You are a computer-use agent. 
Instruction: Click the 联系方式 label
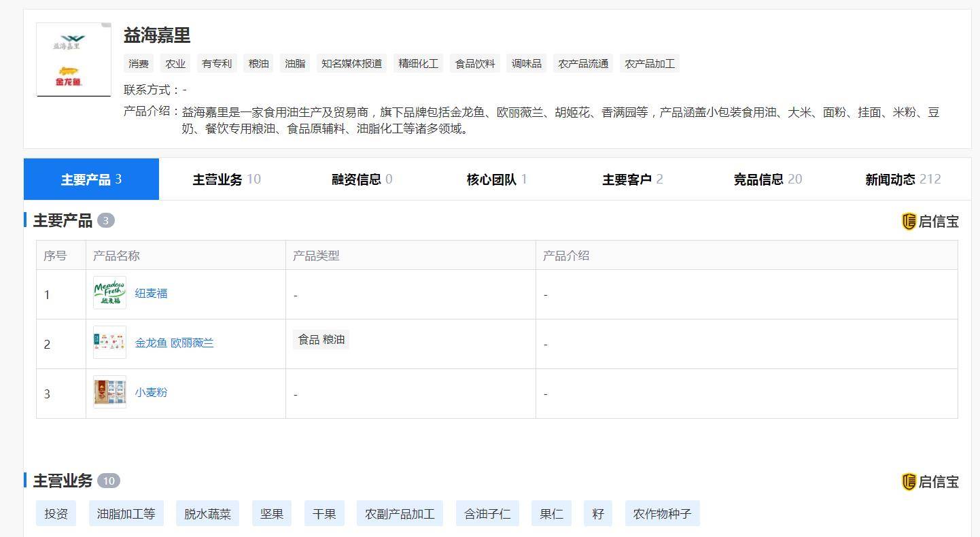coord(152,90)
